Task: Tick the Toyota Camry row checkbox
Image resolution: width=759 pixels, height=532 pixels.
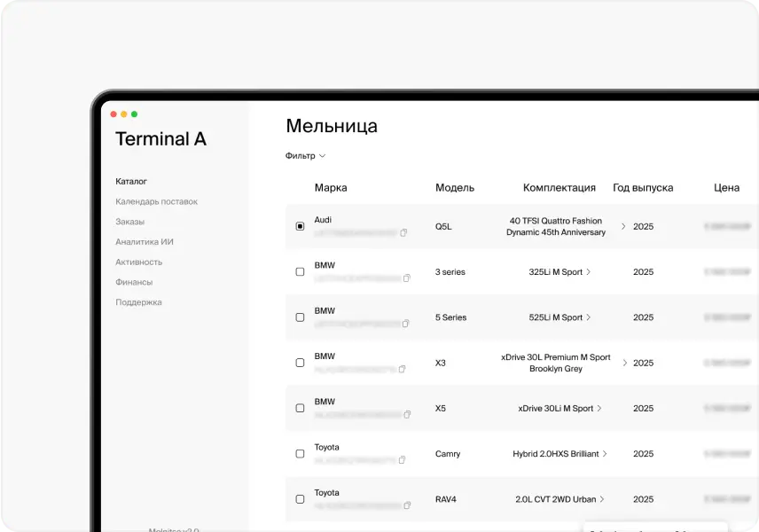Action: pos(300,454)
